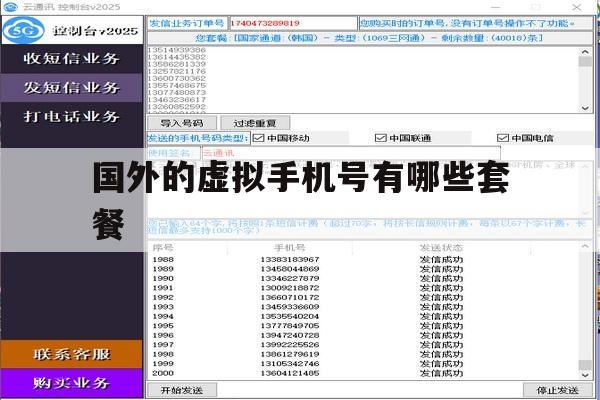
Task: Click the 发送的手机号码类型 label
Action: [198, 138]
